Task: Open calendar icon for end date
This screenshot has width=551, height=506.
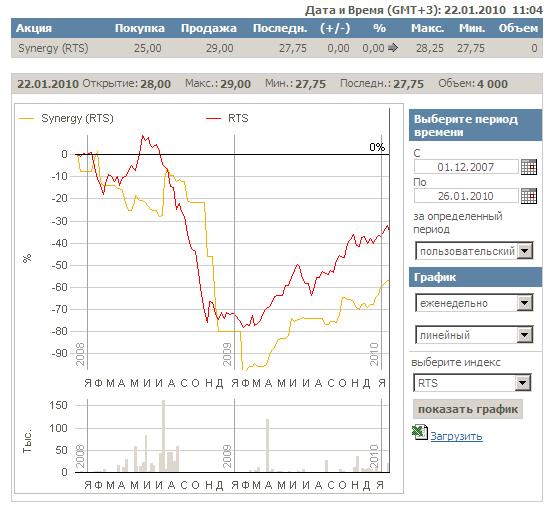Action: point(529,196)
